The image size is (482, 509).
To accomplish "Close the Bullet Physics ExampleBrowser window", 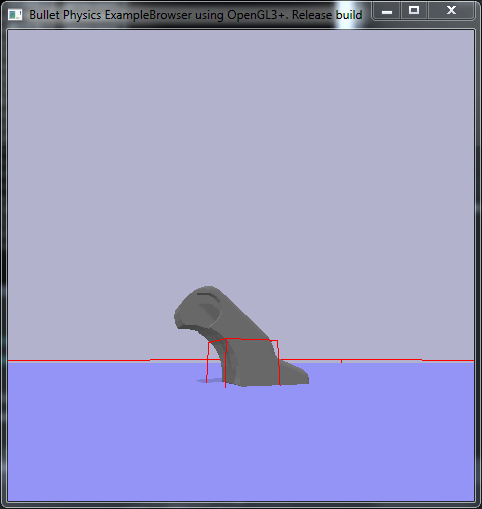I will (x=451, y=11).
